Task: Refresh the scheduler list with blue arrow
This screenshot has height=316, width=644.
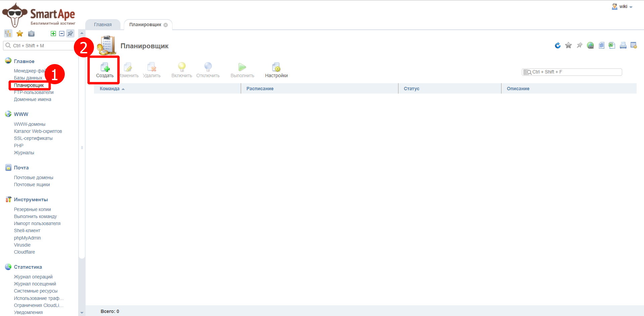Action: click(x=557, y=45)
